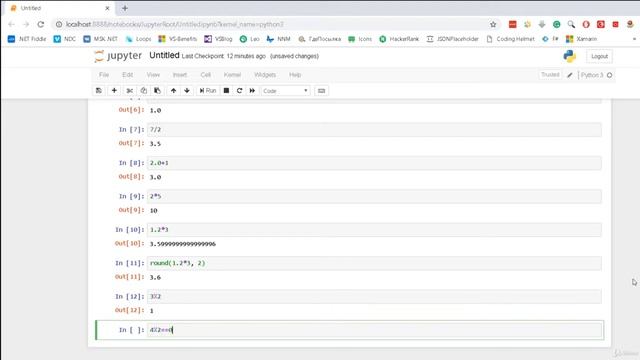The width and height of the screenshot is (640, 360).
Task: Open the Coding Helmet bookmark
Action: [511, 39]
